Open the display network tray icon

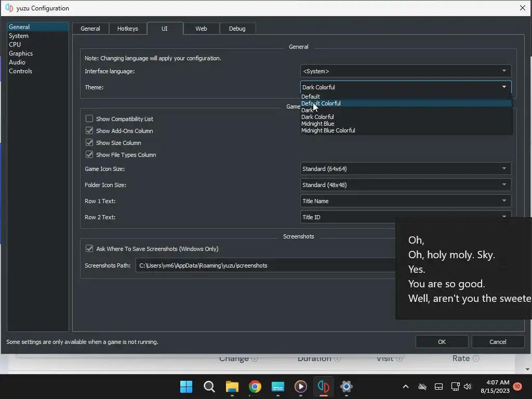tap(455, 387)
